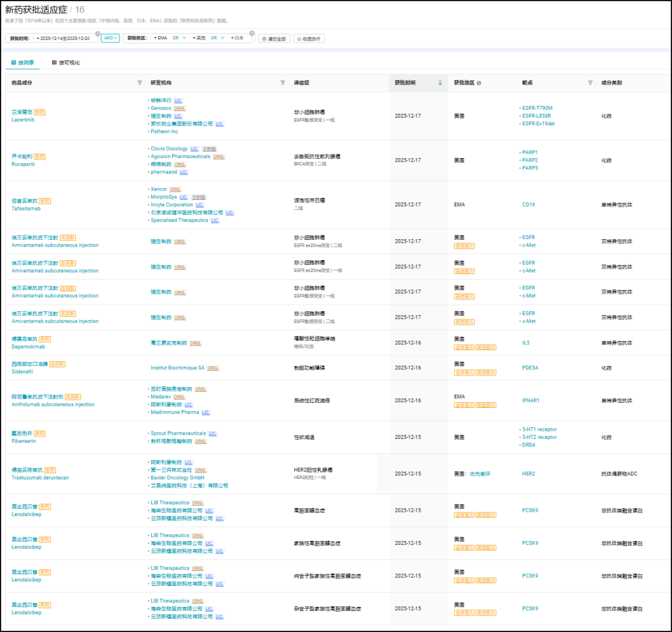
Task: Click info icon beside 获批地区 header
Action: [x=478, y=83]
